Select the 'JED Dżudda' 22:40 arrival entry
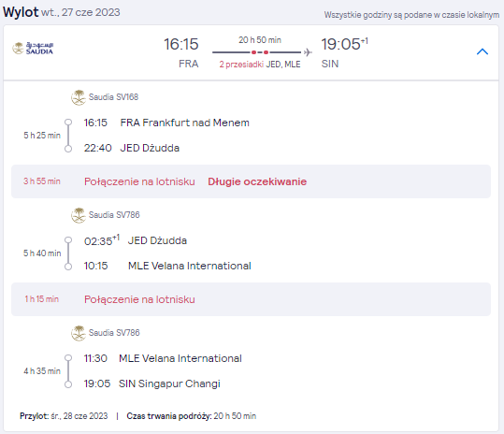Screen dimensions: 504x434 point(150,148)
